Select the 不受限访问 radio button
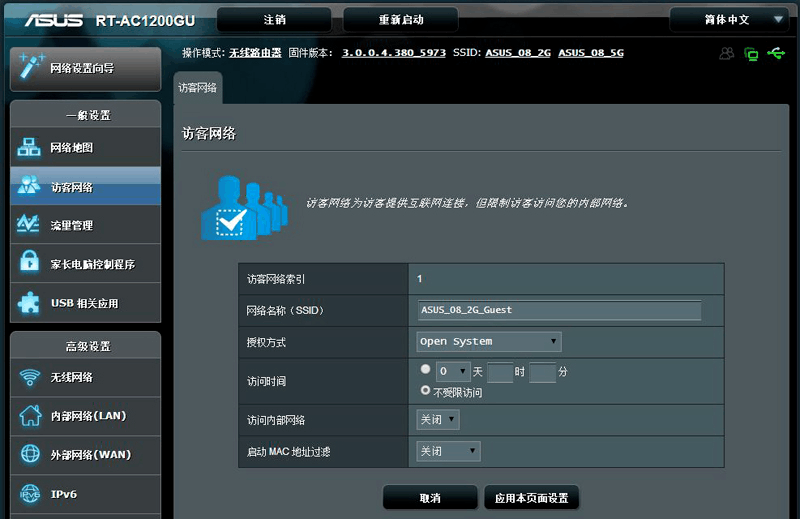 425,390
